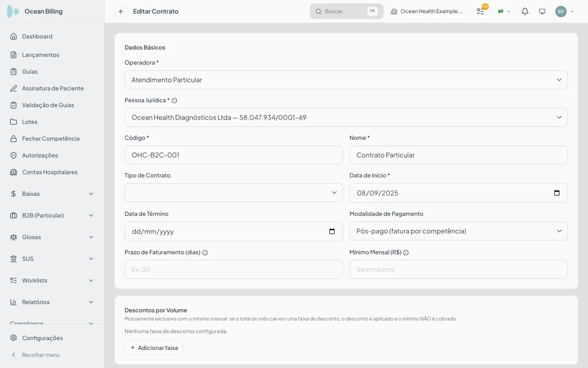
Task: Click the Código input field
Action: pyautogui.click(x=233, y=155)
